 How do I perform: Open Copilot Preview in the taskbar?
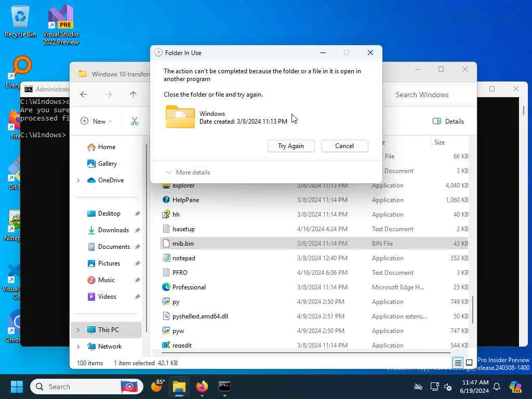[515, 387]
